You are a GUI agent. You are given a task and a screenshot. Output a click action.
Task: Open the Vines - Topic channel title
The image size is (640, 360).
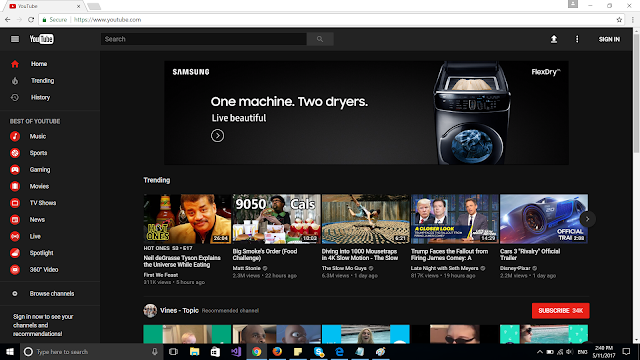pos(179,311)
